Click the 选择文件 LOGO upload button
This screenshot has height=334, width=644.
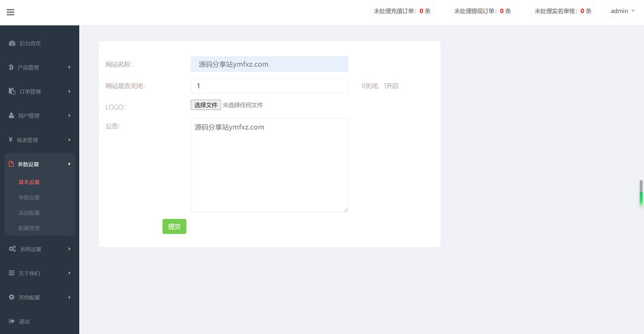point(206,105)
